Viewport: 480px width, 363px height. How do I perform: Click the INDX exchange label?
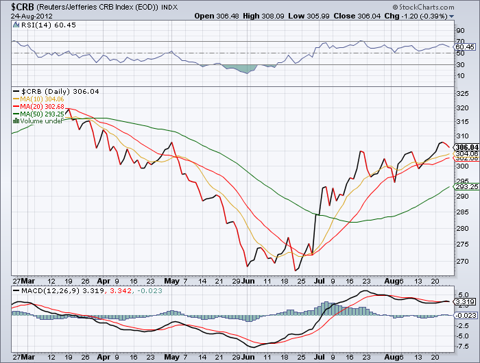(x=170, y=7)
